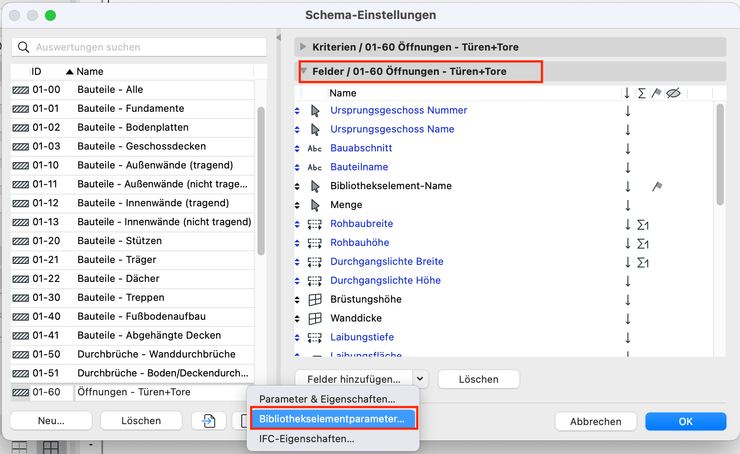Select Brüstungshöhe field name
This screenshot has height=454, width=740.
366,299
